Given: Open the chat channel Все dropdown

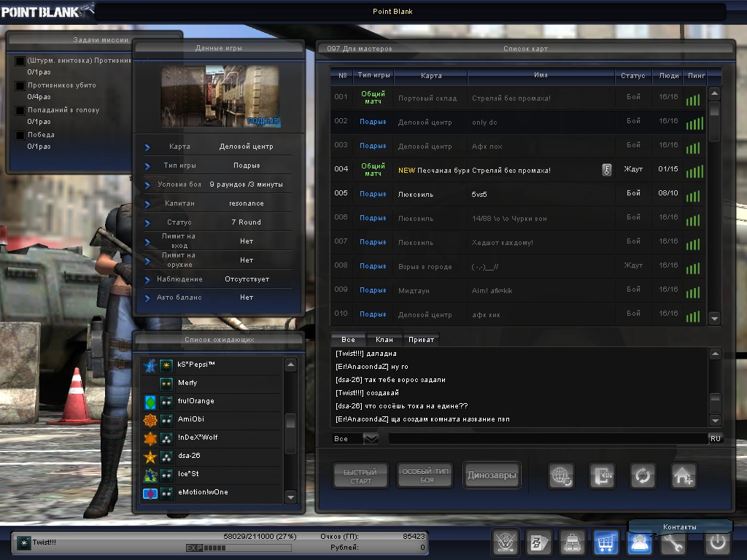Looking at the screenshot, I should [371, 438].
